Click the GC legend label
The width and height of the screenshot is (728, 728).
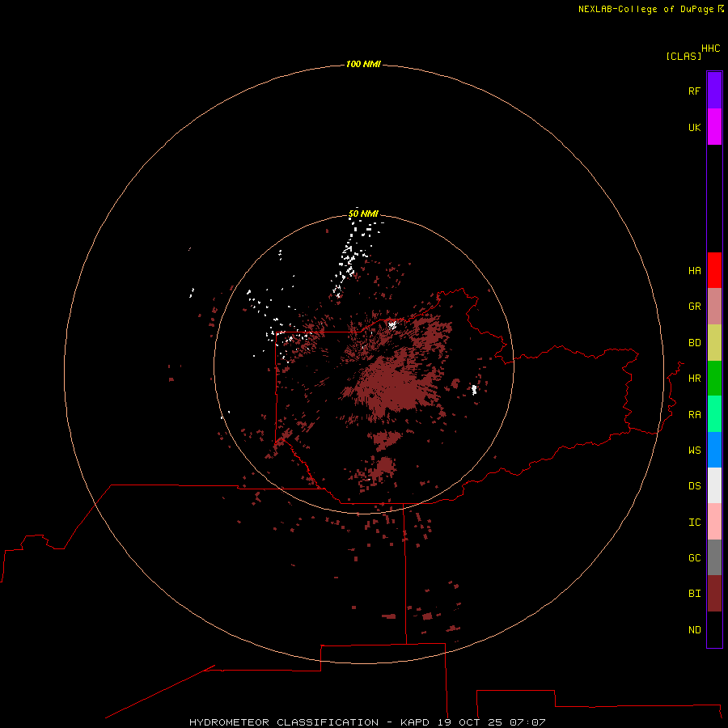(694, 558)
